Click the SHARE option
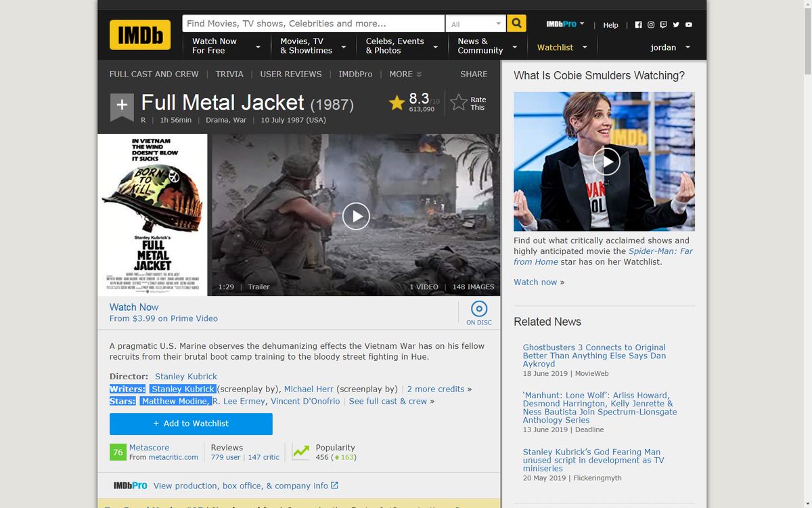This screenshot has height=508, width=812. [x=474, y=74]
